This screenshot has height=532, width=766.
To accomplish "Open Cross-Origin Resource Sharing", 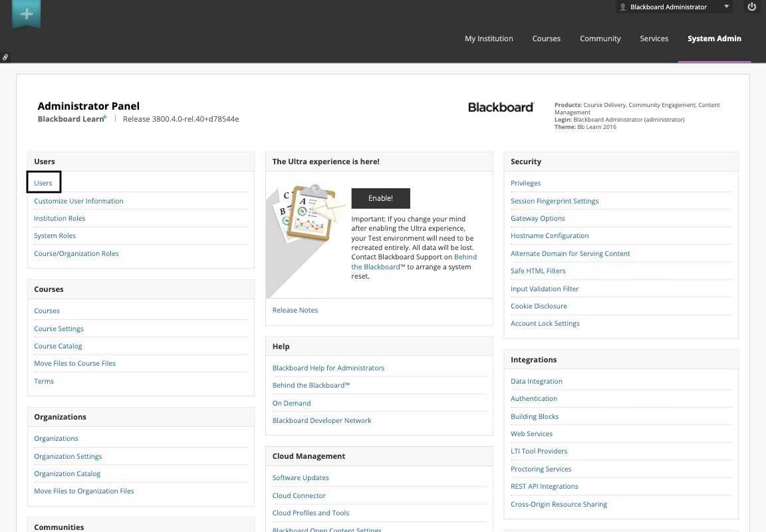I will pos(559,504).
